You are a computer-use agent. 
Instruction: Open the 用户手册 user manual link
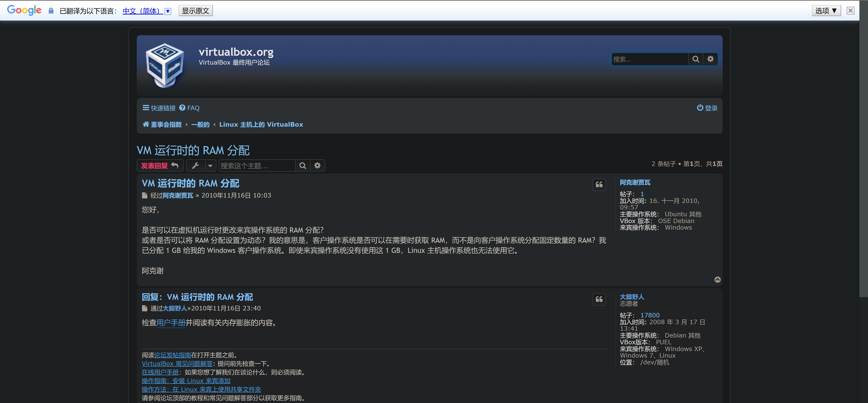click(171, 323)
